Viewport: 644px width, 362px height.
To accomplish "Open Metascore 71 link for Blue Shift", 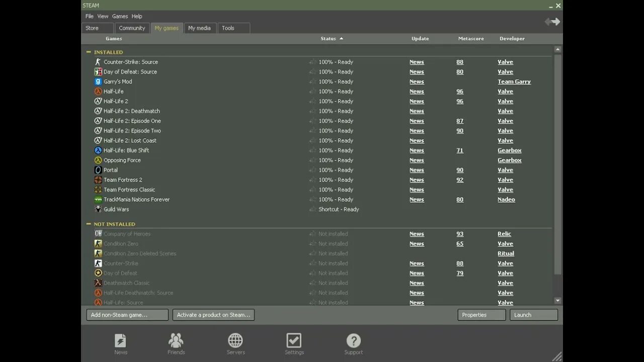I will click(460, 150).
